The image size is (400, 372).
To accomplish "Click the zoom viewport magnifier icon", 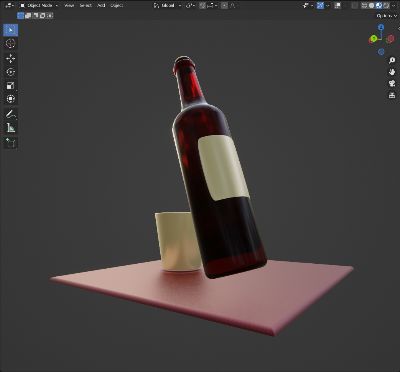I will pos(392,60).
